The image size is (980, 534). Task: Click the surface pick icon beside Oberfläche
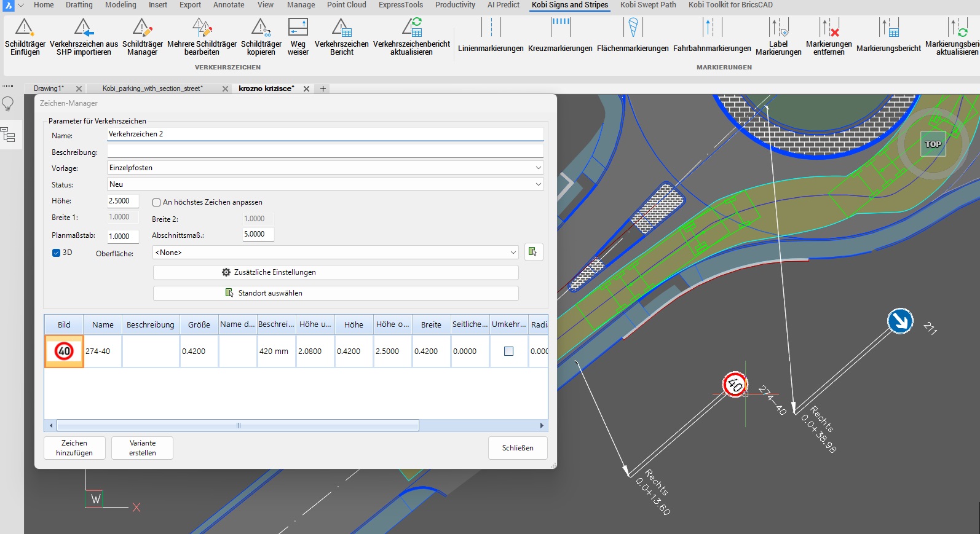[x=533, y=252]
